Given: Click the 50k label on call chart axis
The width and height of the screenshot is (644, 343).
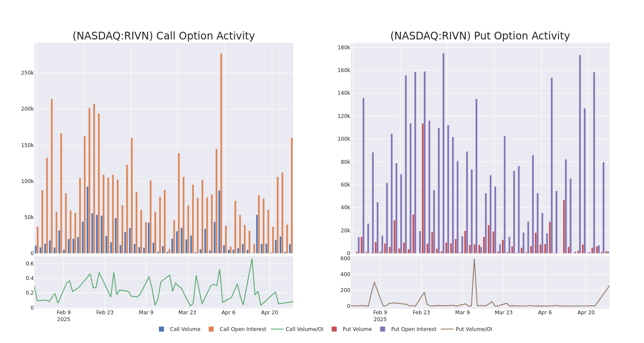Looking at the screenshot, I should click(29, 217).
